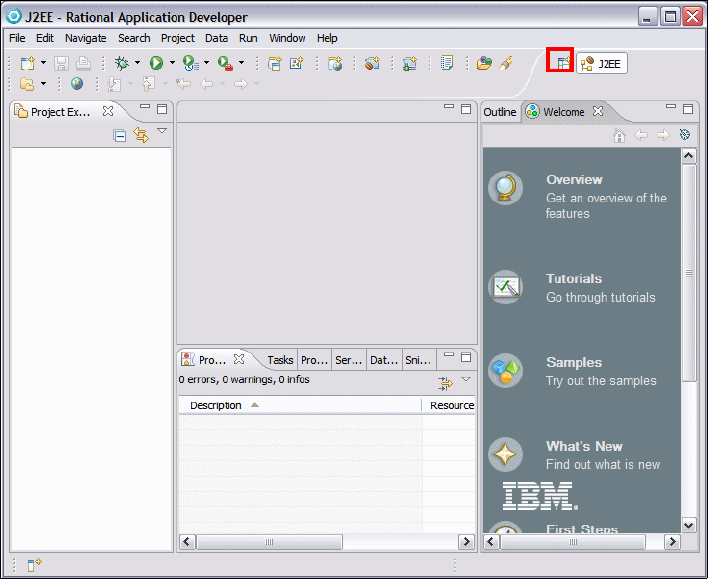Viewport: 708px width, 579px height.
Task: Switch to the Ser... tab
Action: 348,360
